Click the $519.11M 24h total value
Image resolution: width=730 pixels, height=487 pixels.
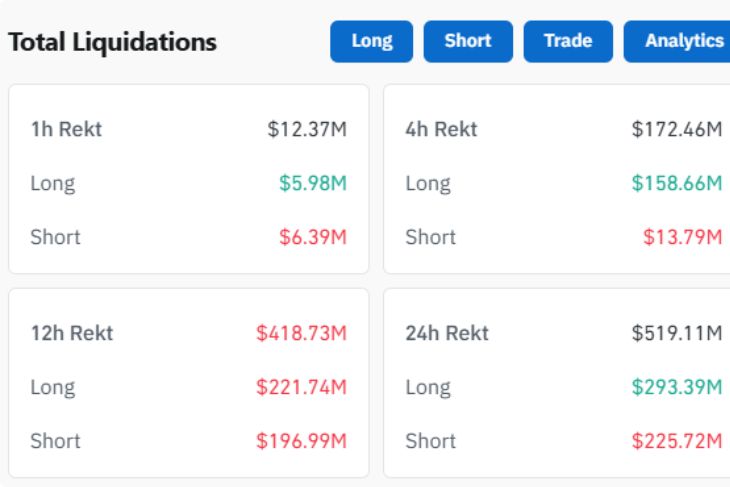[x=677, y=333]
